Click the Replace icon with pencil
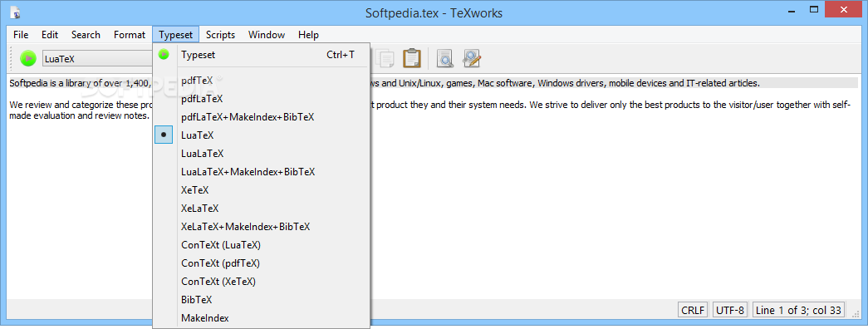 click(472, 58)
